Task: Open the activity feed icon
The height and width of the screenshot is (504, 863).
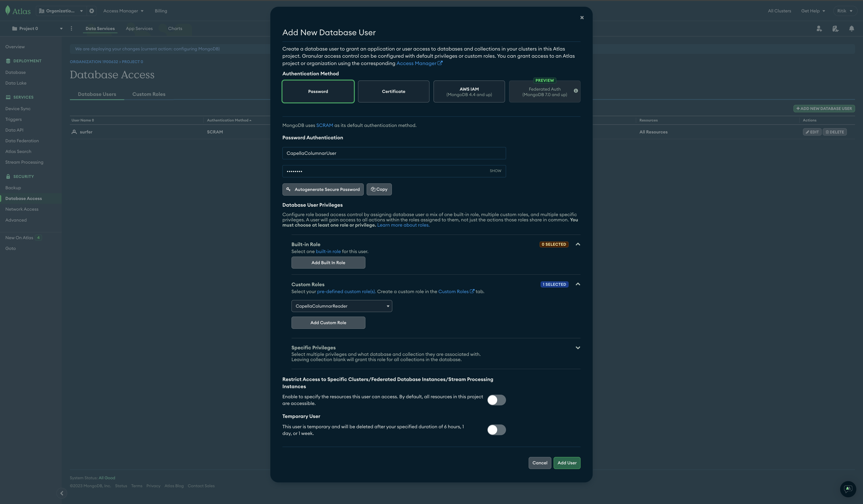Action: (x=835, y=29)
